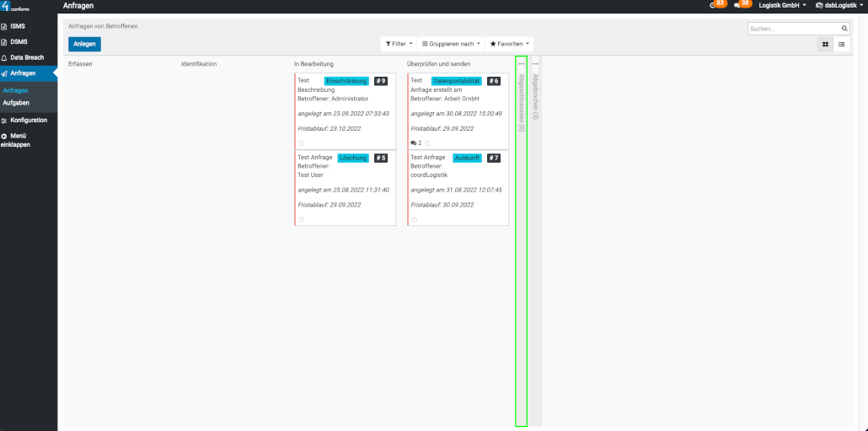Open the Gruppieren nach dropdown

point(451,44)
